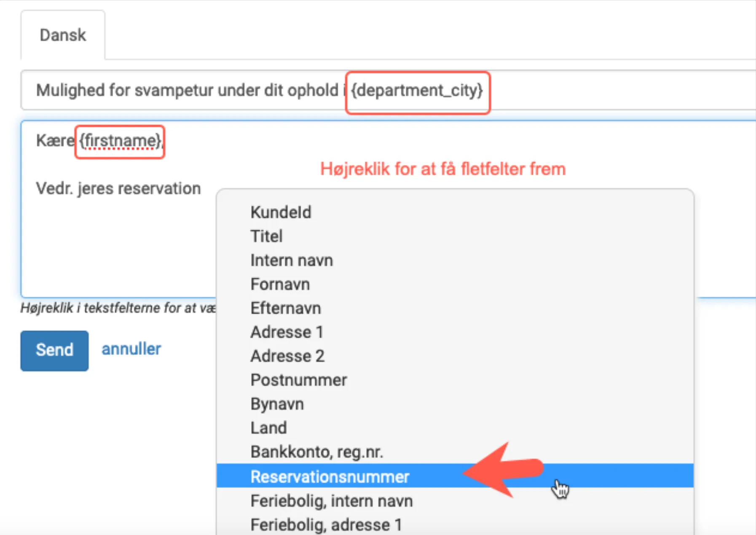Image resolution: width=756 pixels, height=535 pixels.
Task: Choose Bankkonto, reg.nr. menu entry
Action: tap(317, 452)
